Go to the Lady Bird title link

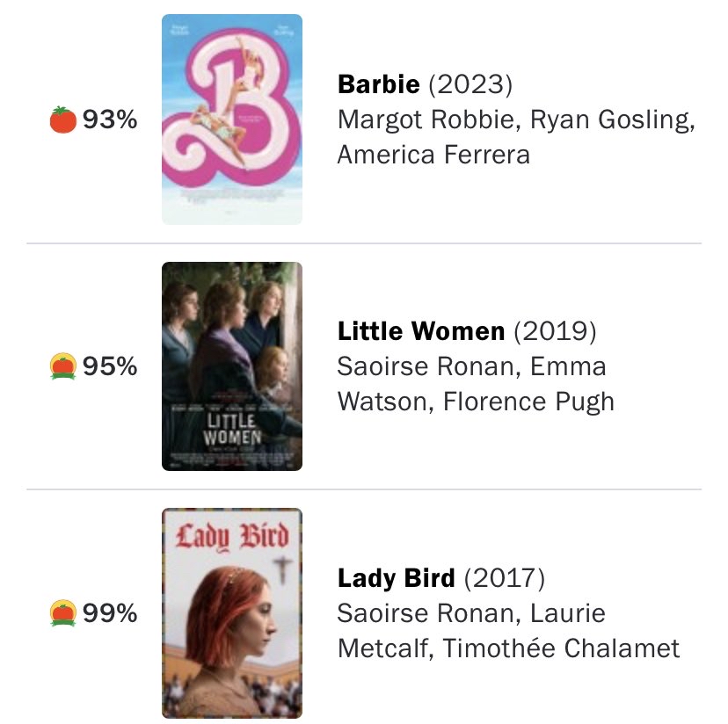[x=397, y=579]
